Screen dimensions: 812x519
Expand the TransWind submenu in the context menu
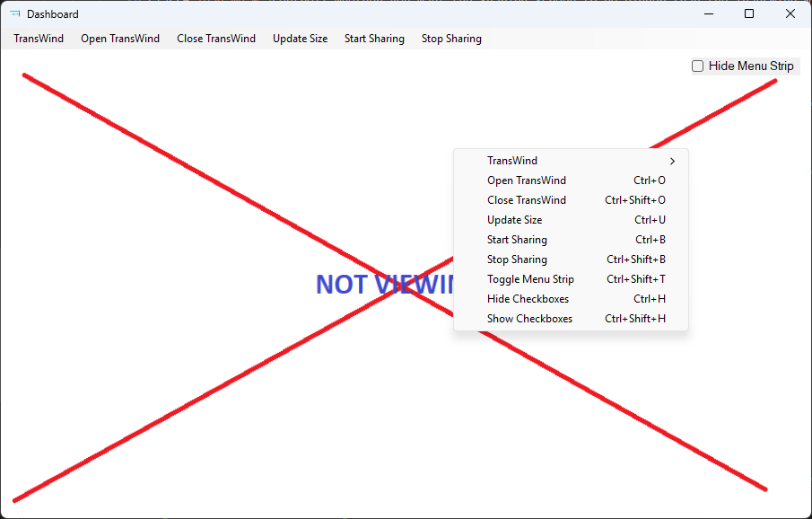tap(571, 161)
